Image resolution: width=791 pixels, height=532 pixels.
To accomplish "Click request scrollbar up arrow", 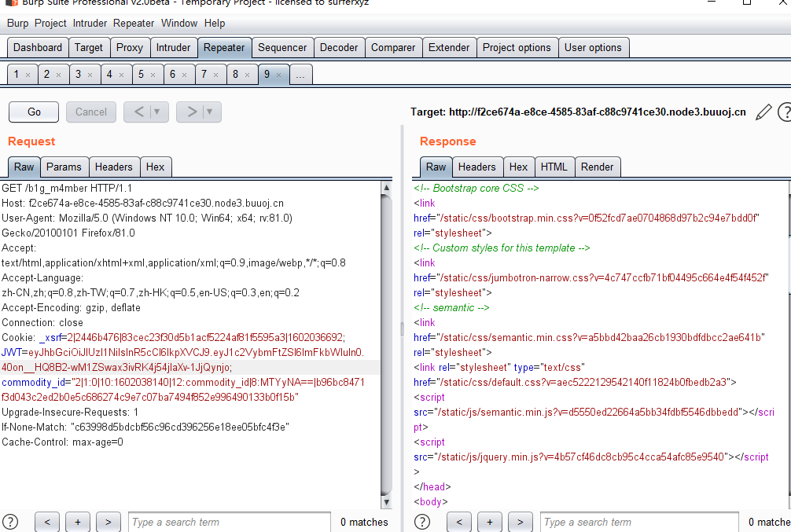I will [x=386, y=188].
